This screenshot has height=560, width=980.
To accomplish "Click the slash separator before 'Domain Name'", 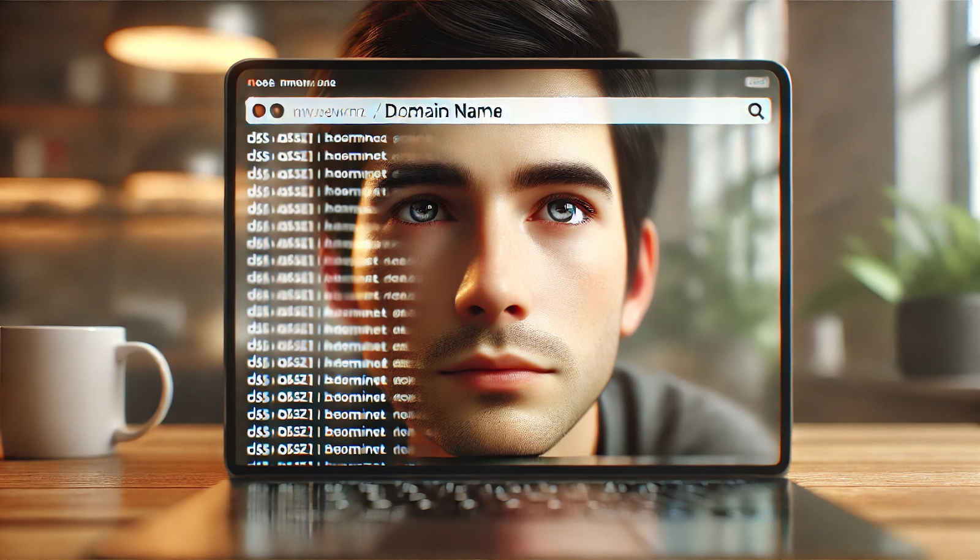I will click(376, 111).
